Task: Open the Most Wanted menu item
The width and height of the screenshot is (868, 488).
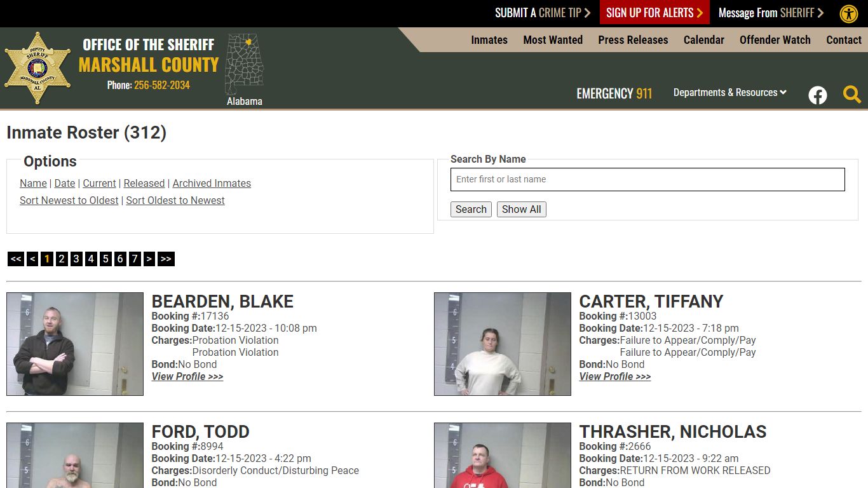Action: click(x=553, y=39)
